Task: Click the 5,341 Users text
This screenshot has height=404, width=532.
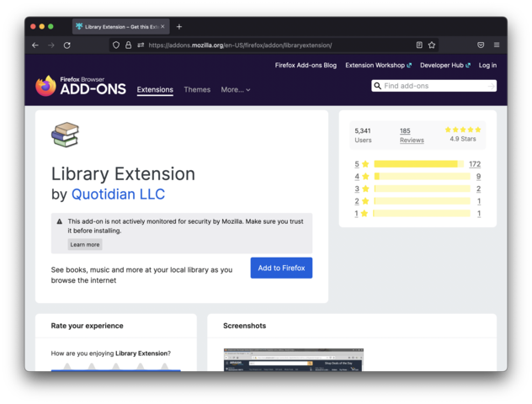Action: pos(363,136)
